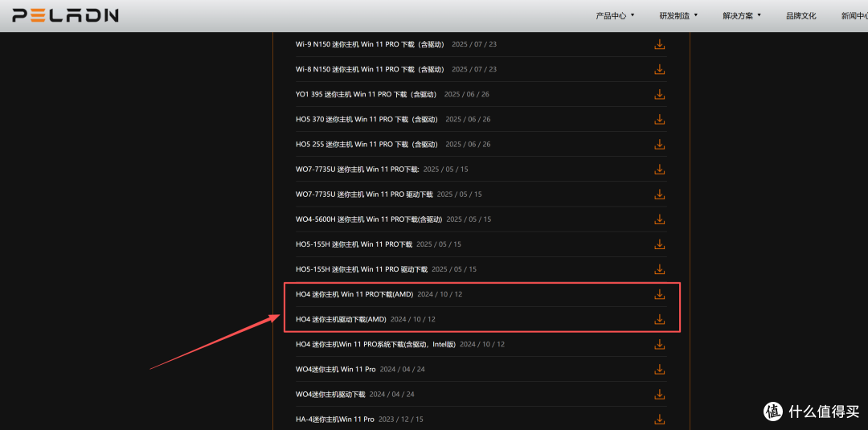This screenshot has width=868, height=430.
Task: Click date 2024 / 04 / 24 on WO4 Win 11 Pro row
Action: click(x=403, y=369)
